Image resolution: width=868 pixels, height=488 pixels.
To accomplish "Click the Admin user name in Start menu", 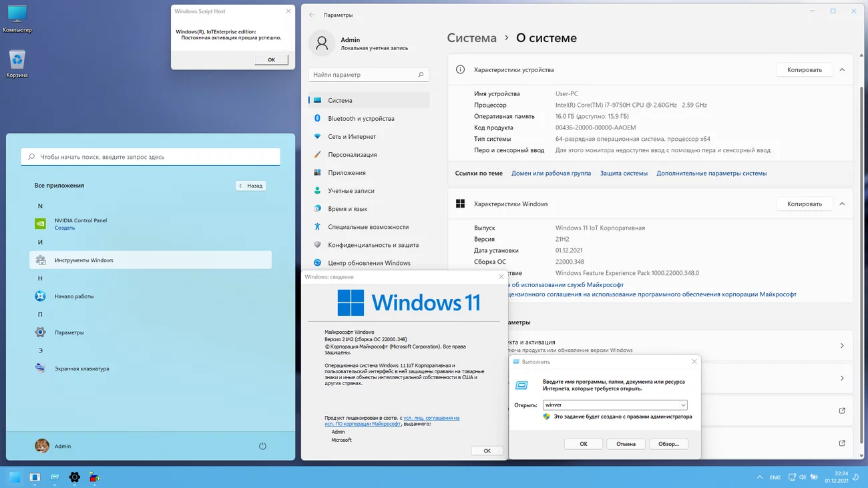I will (63, 446).
